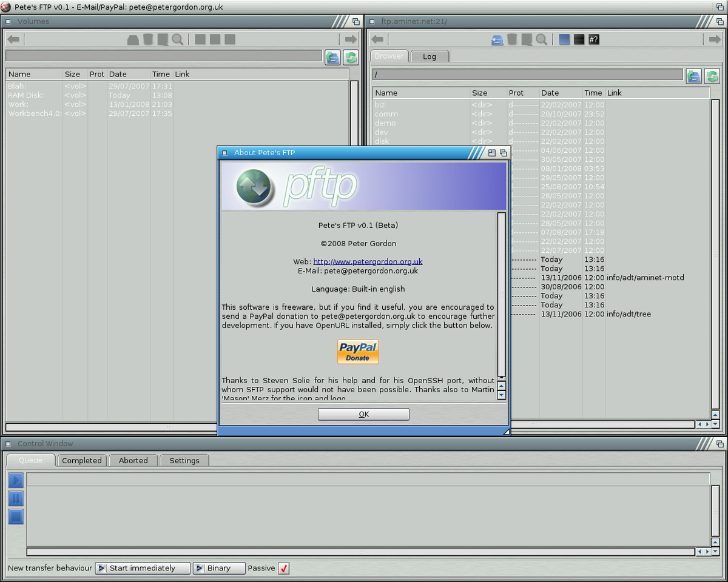Open the Completed tab in Control Window
Image resolution: width=728 pixels, height=582 pixels.
coord(82,461)
